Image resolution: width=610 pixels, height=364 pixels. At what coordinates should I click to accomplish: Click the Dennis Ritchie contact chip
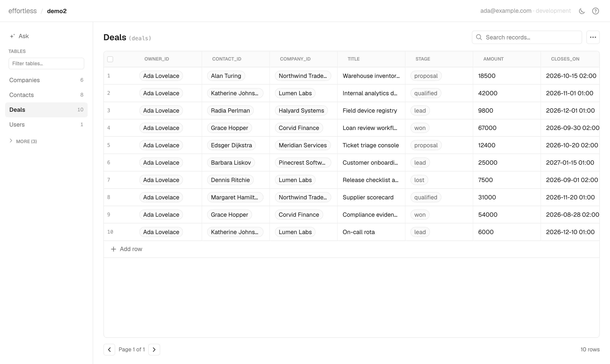coord(230,180)
